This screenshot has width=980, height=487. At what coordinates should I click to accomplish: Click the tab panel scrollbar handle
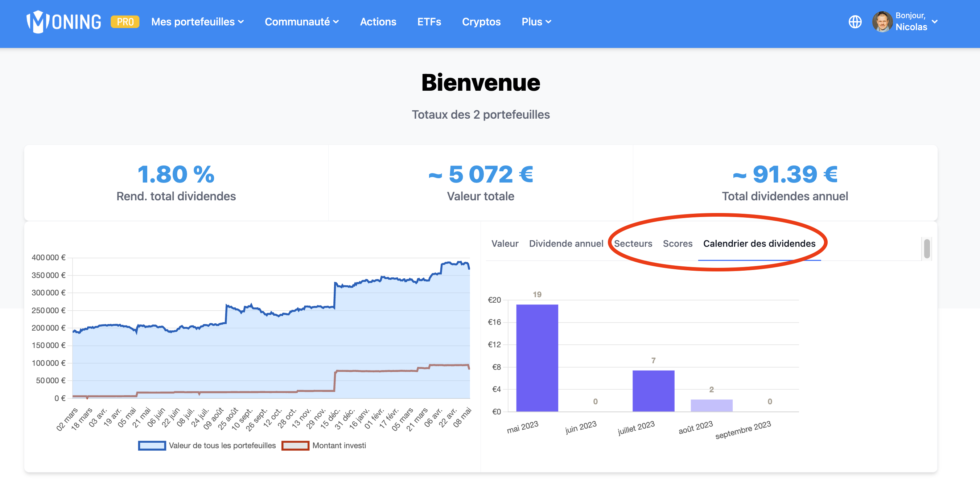pyautogui.click(x=927, y=249)
